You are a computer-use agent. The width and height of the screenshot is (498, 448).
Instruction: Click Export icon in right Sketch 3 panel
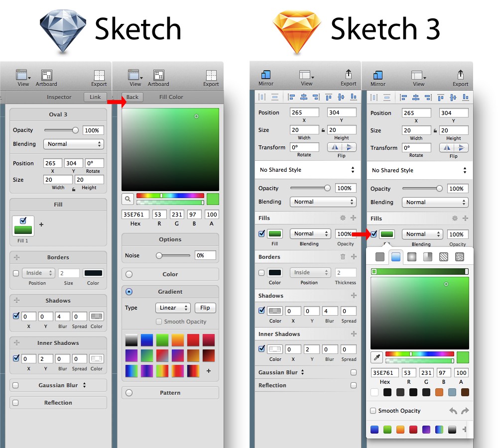[461, 75]
